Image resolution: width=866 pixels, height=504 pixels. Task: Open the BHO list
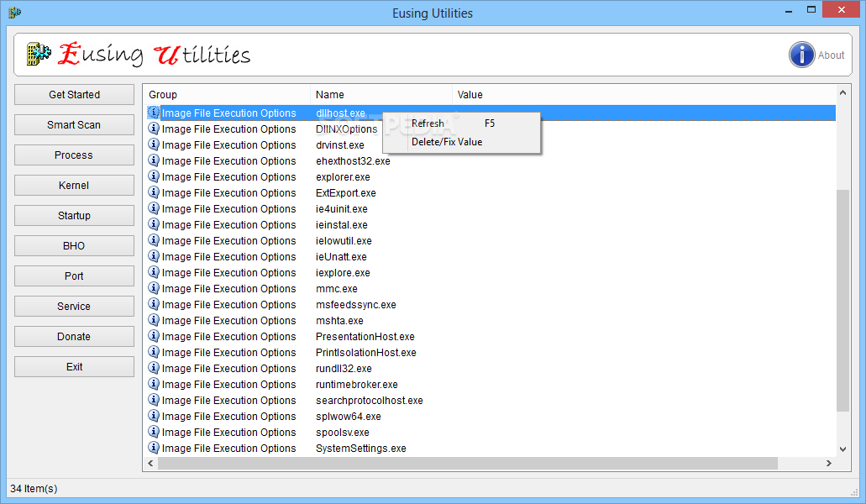click(x=74, y=246)
